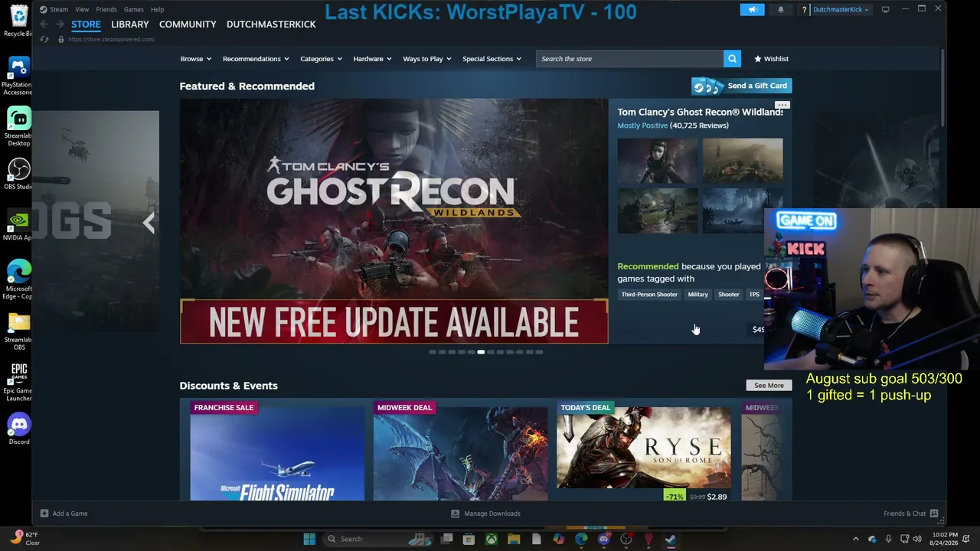Image resolution: width=980 pixels, height=551 pixels.
Task: Click the Wishlist button
Action: (771, 59)
